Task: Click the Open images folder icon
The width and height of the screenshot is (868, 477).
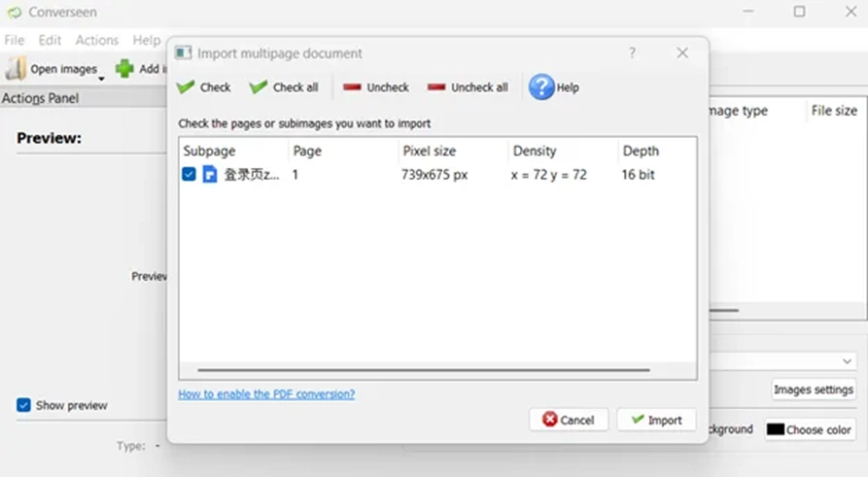Action: [16, 69]
